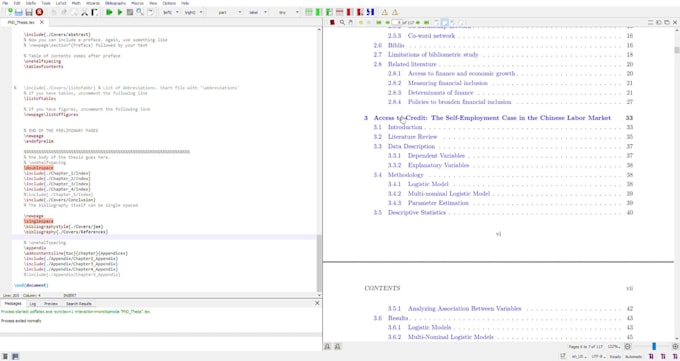Click the insert table icon

308,12
